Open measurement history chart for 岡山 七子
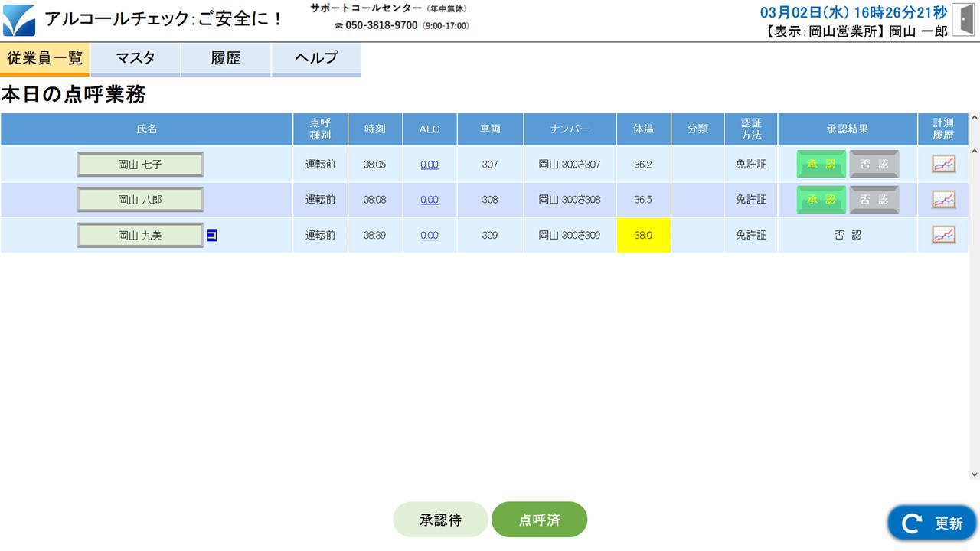Viewport: 980px width, 551px height. 943,164
